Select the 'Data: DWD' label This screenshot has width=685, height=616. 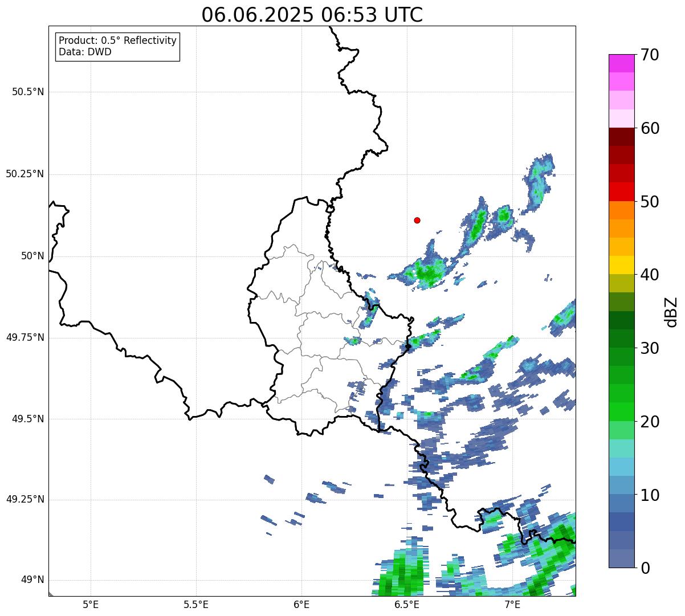point(85,52)
